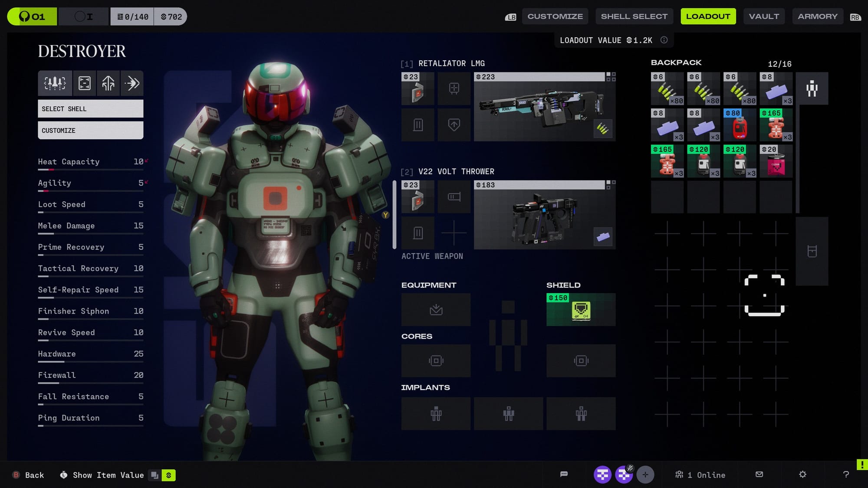868x488 pixels.
Task: Expand the Retaliator LMG grid menu
Action: [611, 77]
